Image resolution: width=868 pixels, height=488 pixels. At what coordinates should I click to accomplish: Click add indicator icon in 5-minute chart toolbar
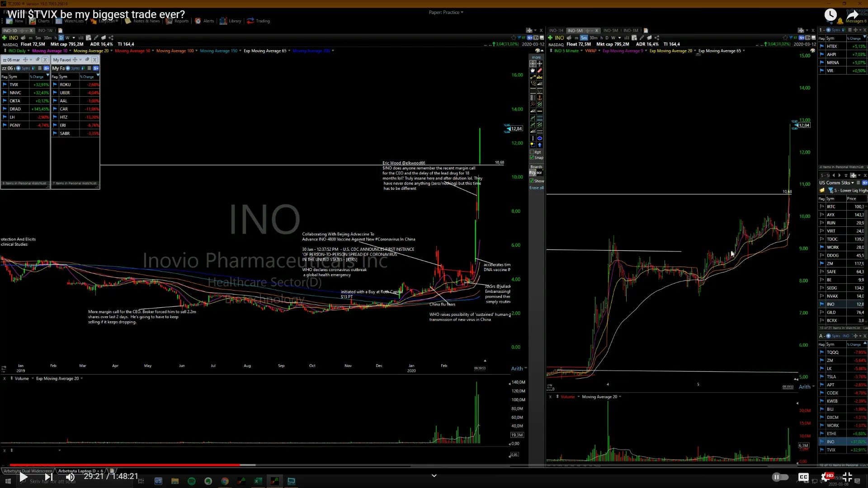coord(634,38)
